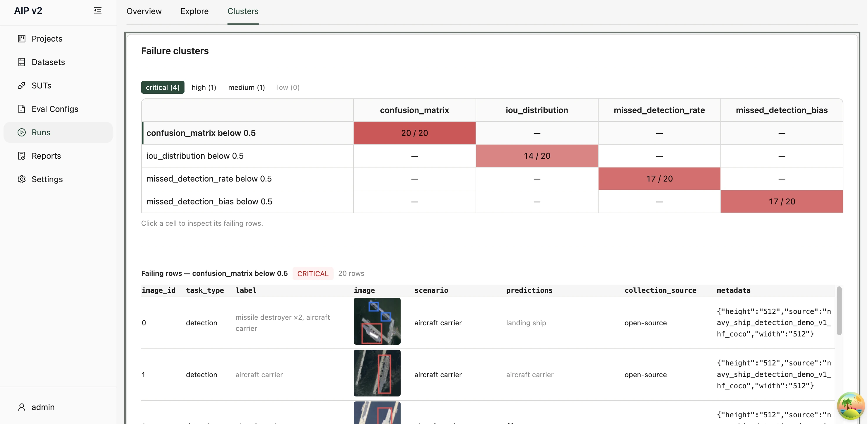Open SUTs section
This screenshot has height=424, width=868.
[42, 86]
